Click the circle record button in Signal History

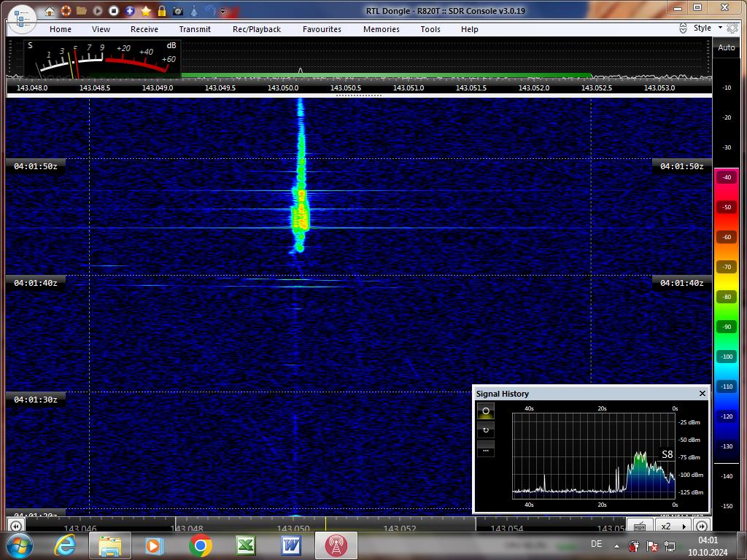tap(485, 411)
